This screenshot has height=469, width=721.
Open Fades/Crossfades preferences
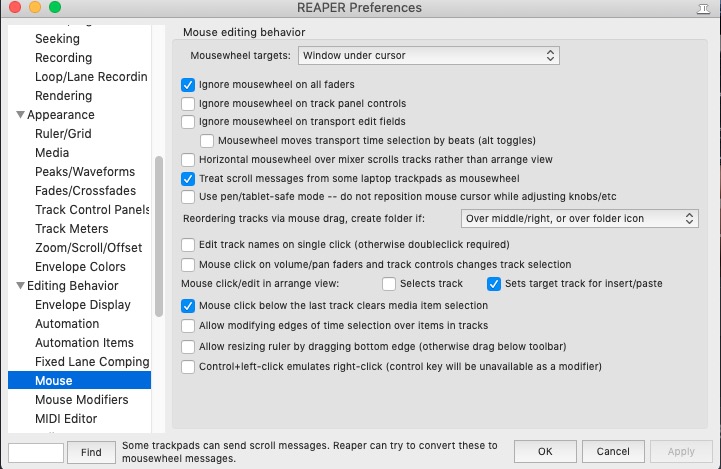pos(86,191)
